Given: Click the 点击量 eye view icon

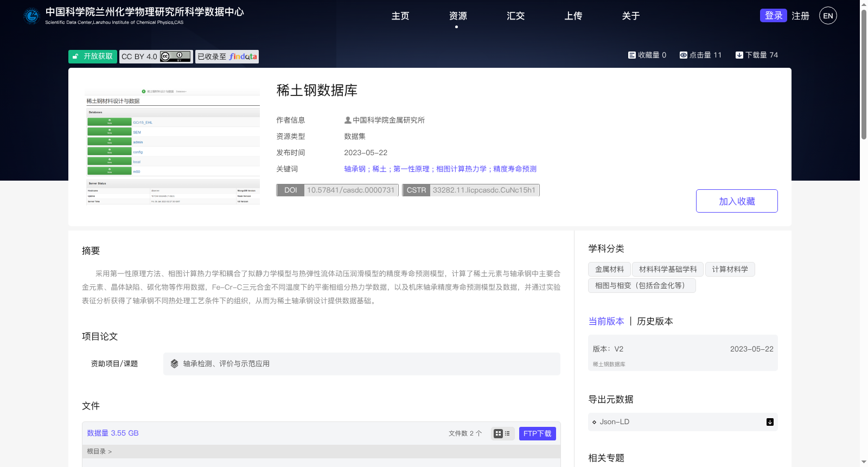Looking at the screenshot, I should coord(684,55).
